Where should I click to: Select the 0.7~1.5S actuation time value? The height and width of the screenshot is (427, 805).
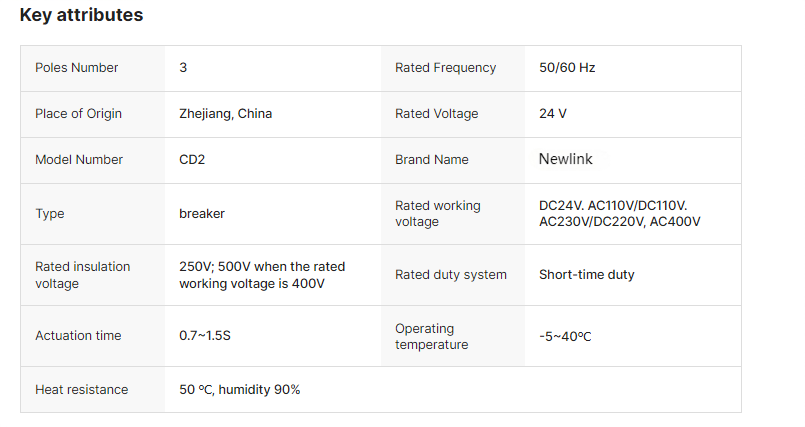point(205,336)
